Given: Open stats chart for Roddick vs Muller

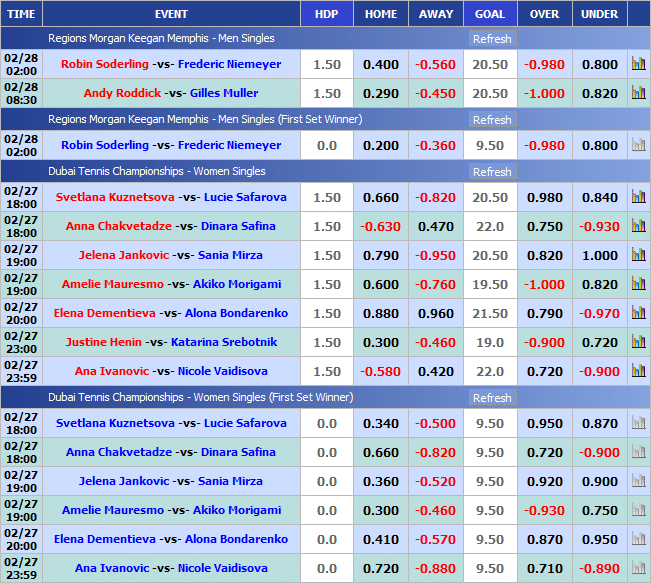Looking at the screenshot, I should pyautogui.click(x=638, y=93).
